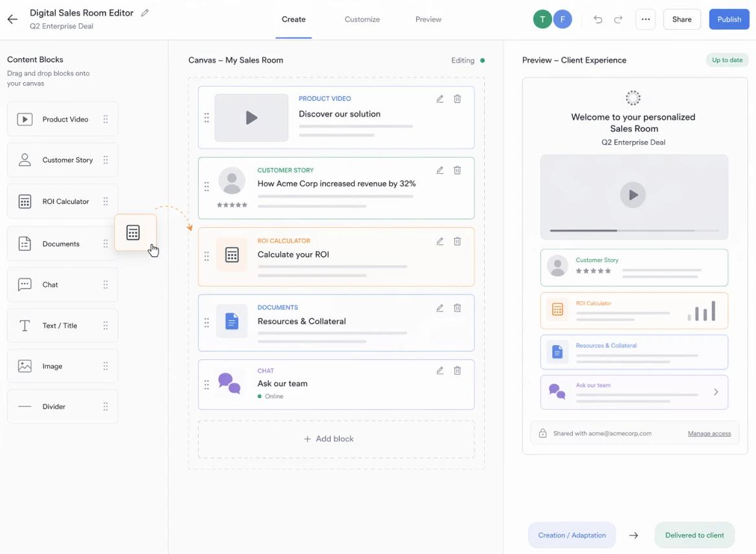Edit the Customer Story canvas block
Screen dimensions: 756x554
(439, 170)
